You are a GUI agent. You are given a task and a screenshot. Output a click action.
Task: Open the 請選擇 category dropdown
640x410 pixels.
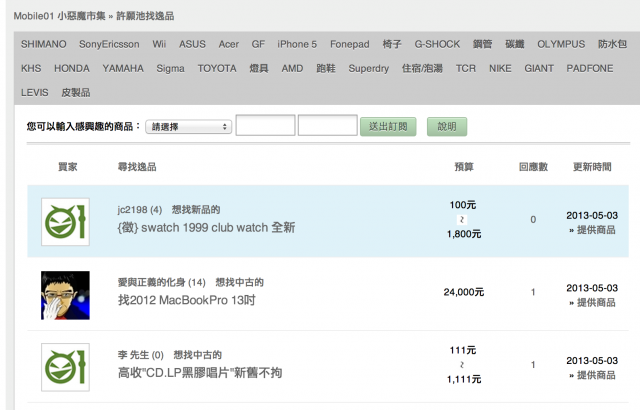(x=189, y=127)
